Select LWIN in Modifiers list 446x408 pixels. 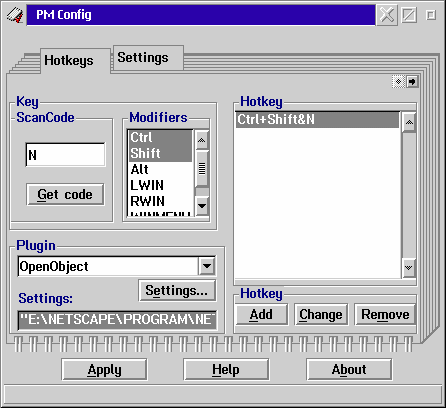coord(160,185)
